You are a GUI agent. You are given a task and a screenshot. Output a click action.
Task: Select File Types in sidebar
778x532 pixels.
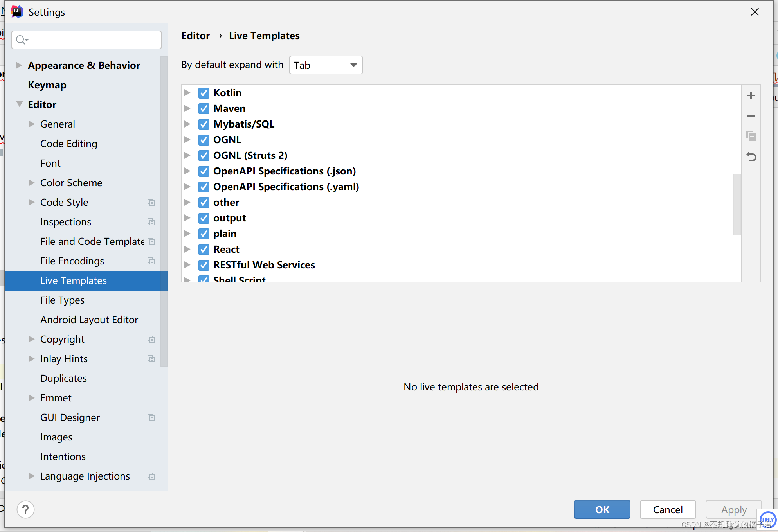tap(62, 300)
